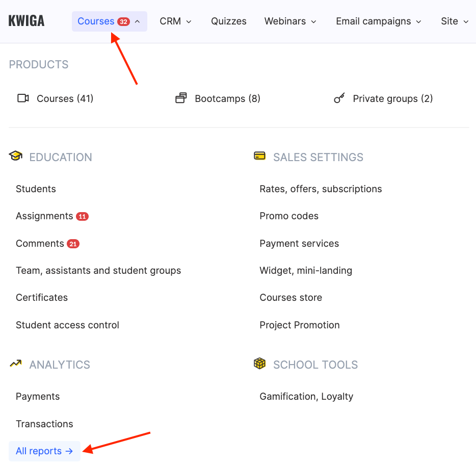Click the School Tools cube icon

[x=259, y=364]
